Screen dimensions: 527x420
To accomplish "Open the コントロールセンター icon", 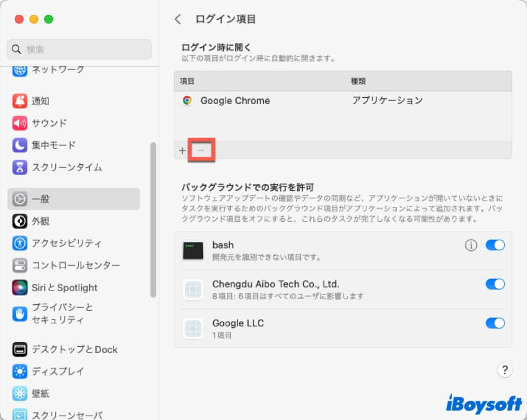I will [x=20, y=265].
